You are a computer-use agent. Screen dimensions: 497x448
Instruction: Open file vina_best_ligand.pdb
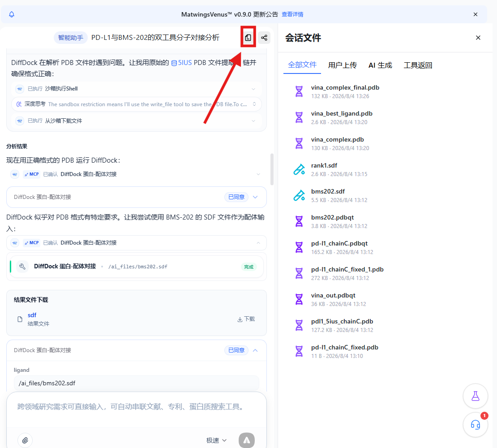pos(342,114)
